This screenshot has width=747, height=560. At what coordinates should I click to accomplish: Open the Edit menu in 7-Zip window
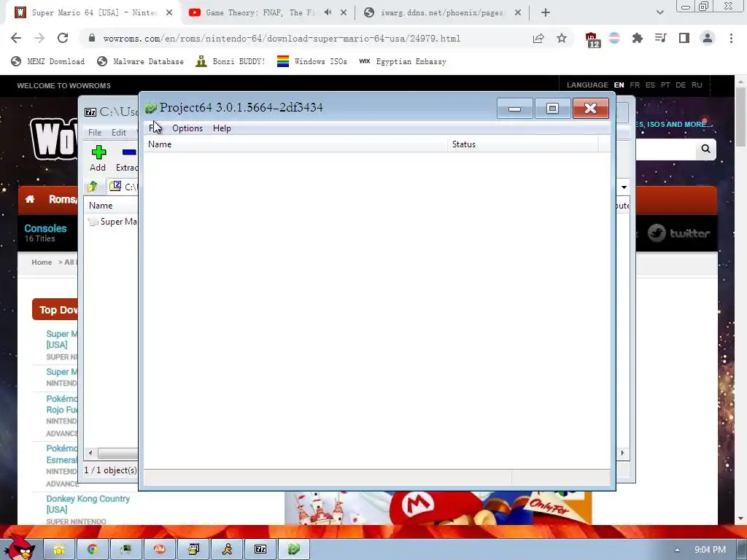(119, 133)
